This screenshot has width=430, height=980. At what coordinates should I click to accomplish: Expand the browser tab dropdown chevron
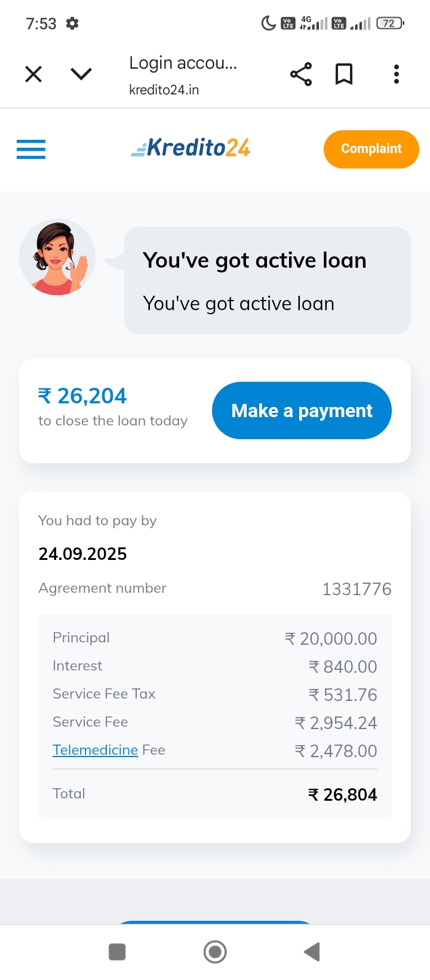(x=81, y=74)
